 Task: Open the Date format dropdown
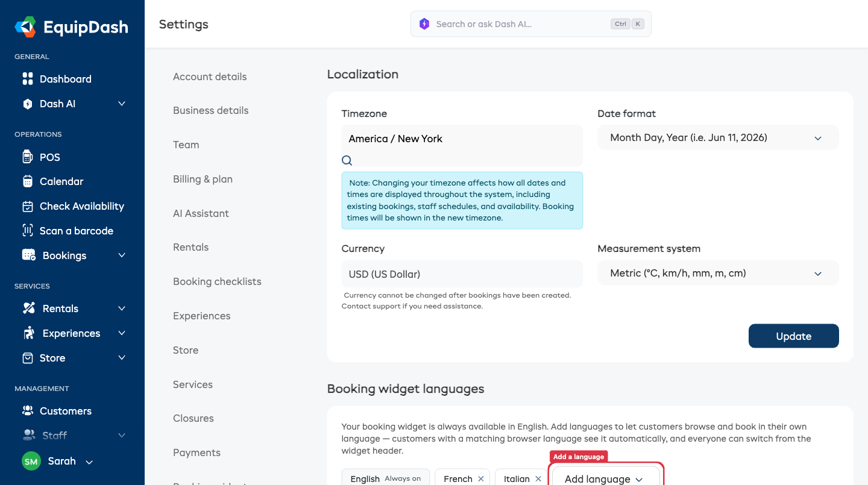(x=718, y=137)
